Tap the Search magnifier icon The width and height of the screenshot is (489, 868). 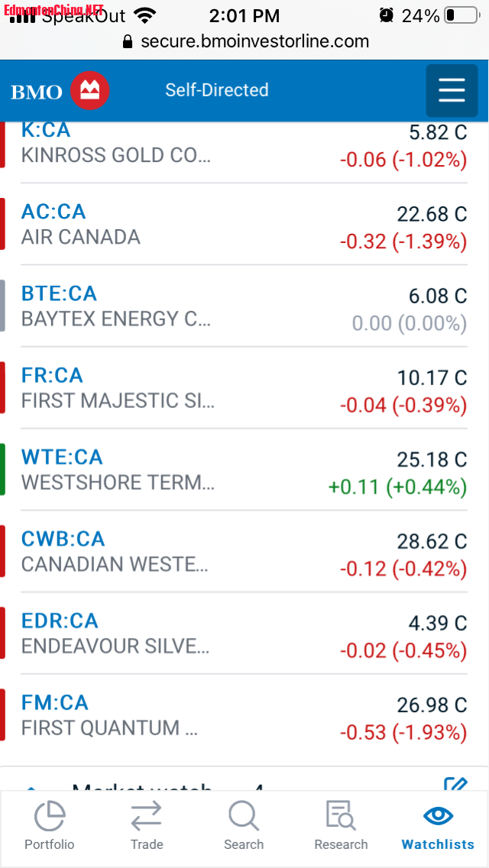pos(244,816)
